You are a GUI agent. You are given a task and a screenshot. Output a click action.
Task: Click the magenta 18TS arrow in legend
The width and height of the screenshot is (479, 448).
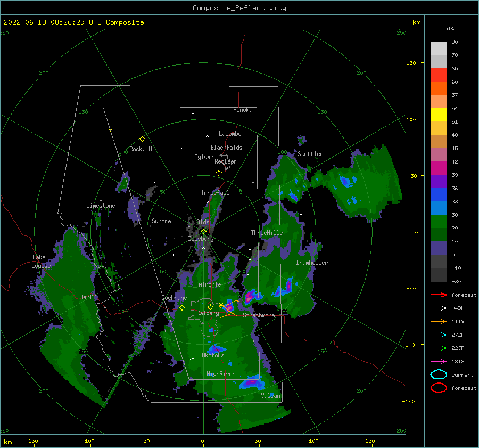coord(439,362)
